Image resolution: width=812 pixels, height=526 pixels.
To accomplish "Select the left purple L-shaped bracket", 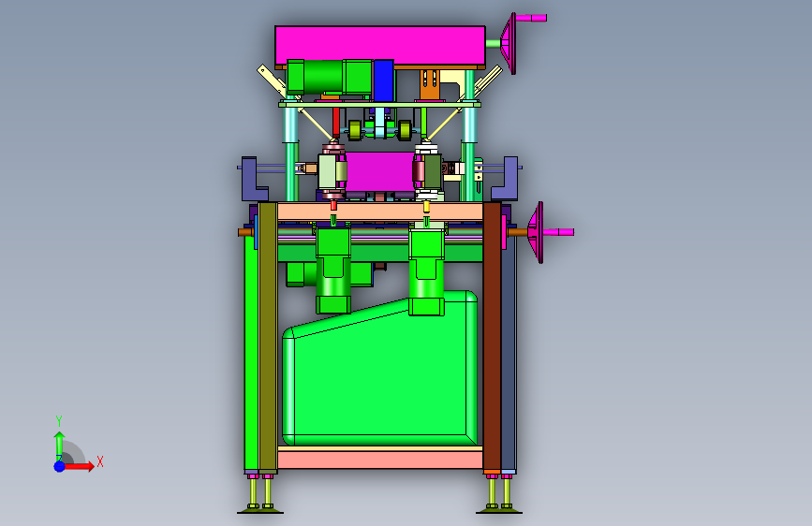I will click(x=253, y=179).
